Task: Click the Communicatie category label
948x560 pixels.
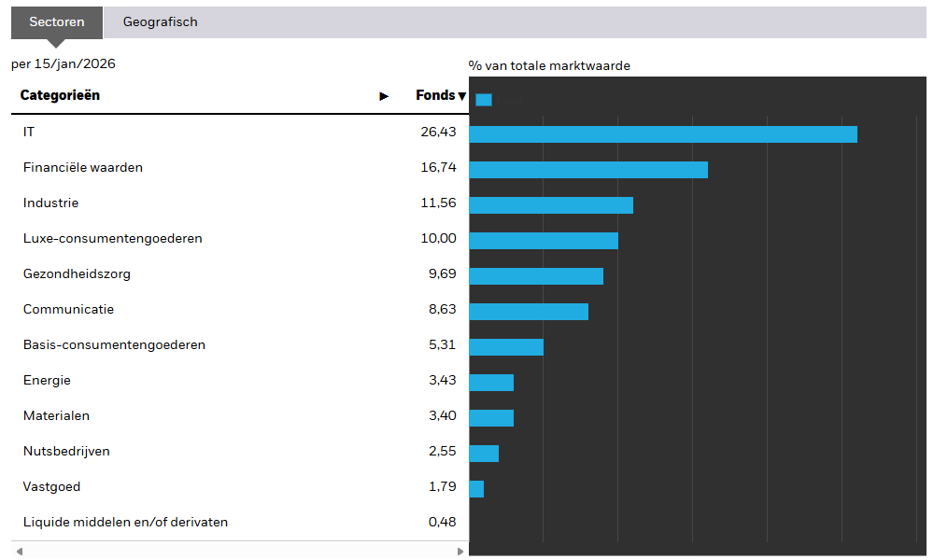Action: click(68, 310)
